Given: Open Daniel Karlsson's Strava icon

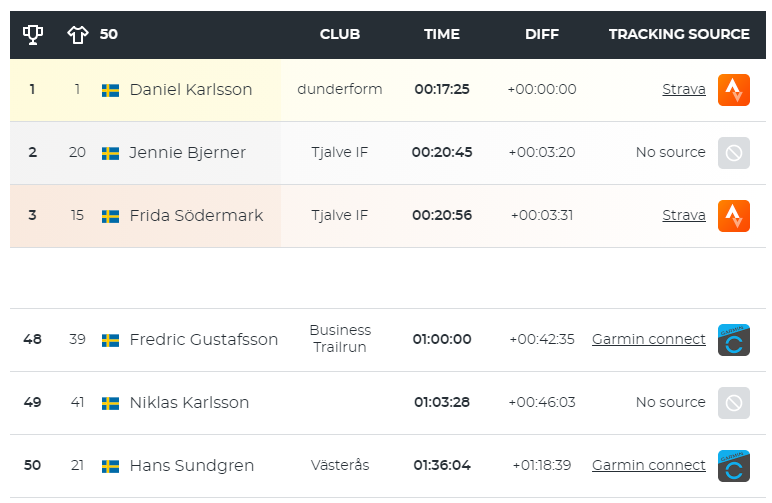Looking at the screenshot, I should click(x=734, y=90).
